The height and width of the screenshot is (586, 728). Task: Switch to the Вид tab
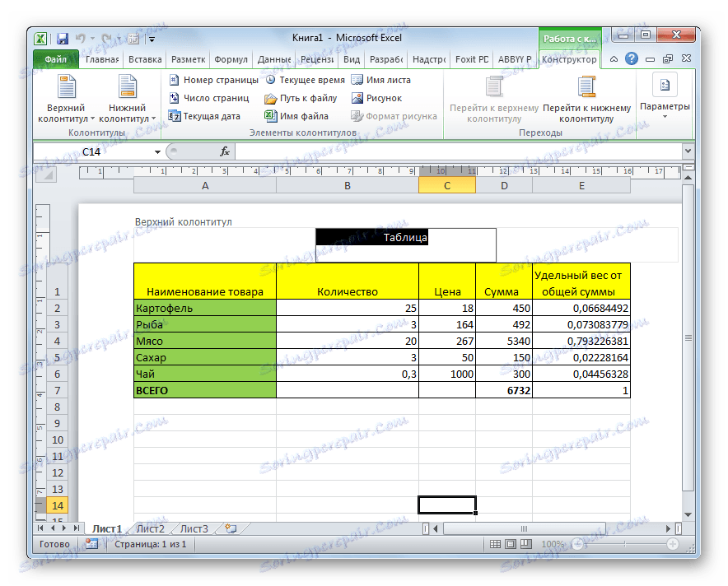(x=352, y=59)
